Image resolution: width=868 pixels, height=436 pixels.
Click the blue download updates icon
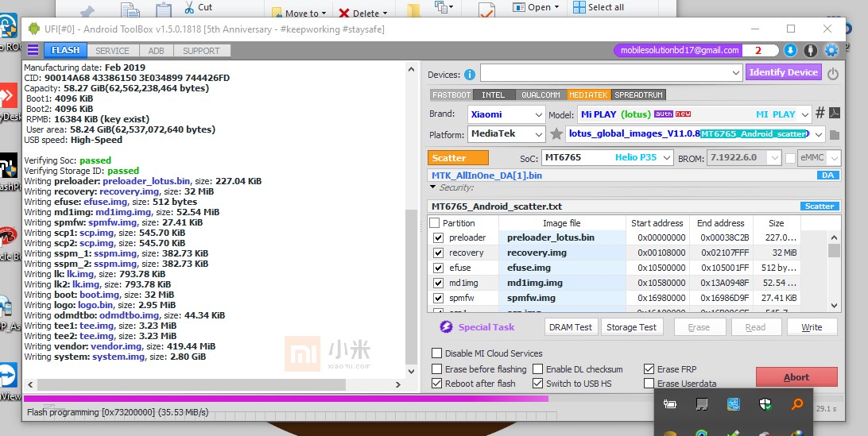[790, 50]
